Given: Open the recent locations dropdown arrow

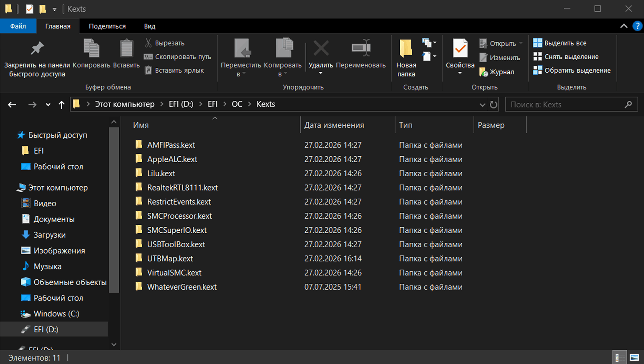Looking at the screenshot, I should (x=48, y=105).
